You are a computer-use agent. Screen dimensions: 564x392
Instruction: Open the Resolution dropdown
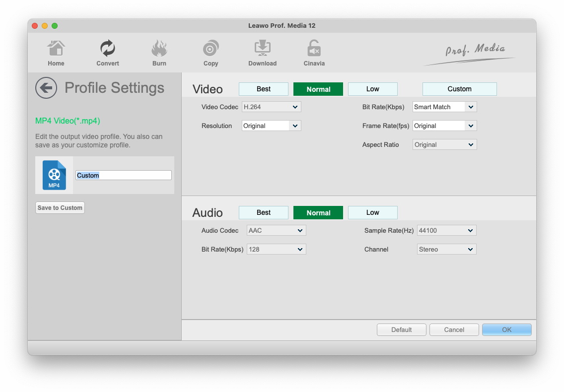(x=271, y=126)
